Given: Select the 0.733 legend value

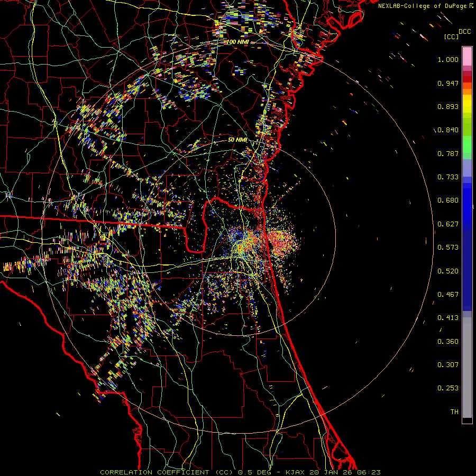Looking at the screenshot, I should 448,177.
